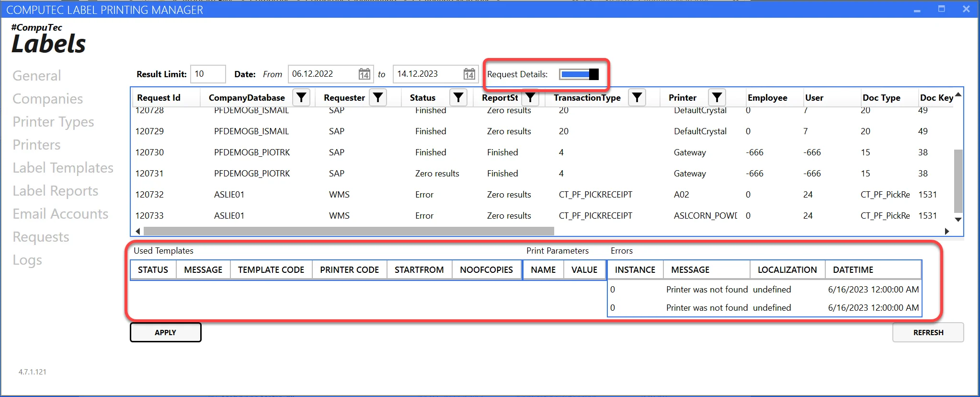The image size is (980, 397).
Task: Click the Requester column filter icon
Action: point(378,97)
